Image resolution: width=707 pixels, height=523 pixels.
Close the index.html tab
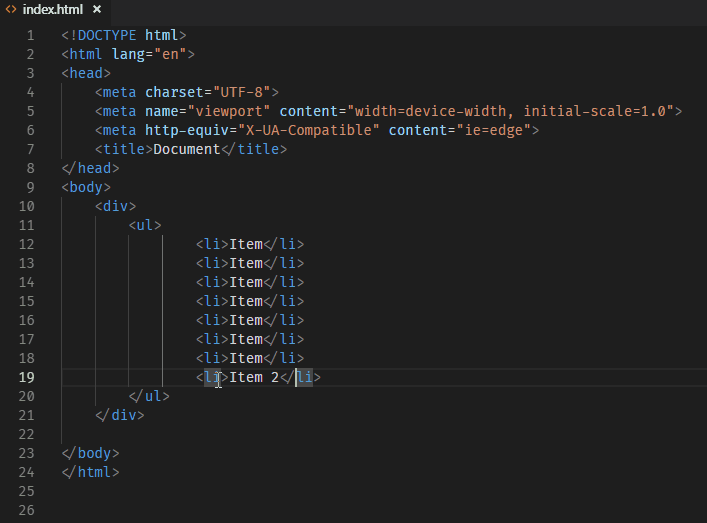click(96, 9)
